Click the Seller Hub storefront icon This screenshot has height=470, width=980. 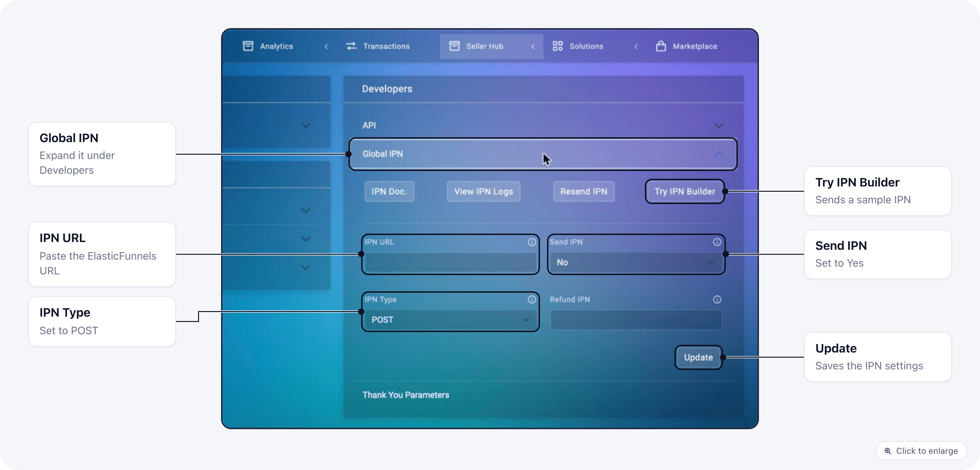454,46
